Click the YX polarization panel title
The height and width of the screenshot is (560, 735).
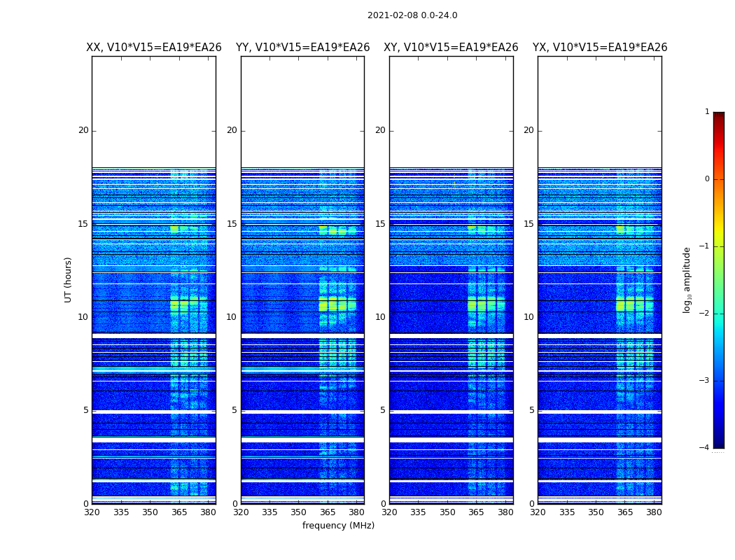pos(600,48)
